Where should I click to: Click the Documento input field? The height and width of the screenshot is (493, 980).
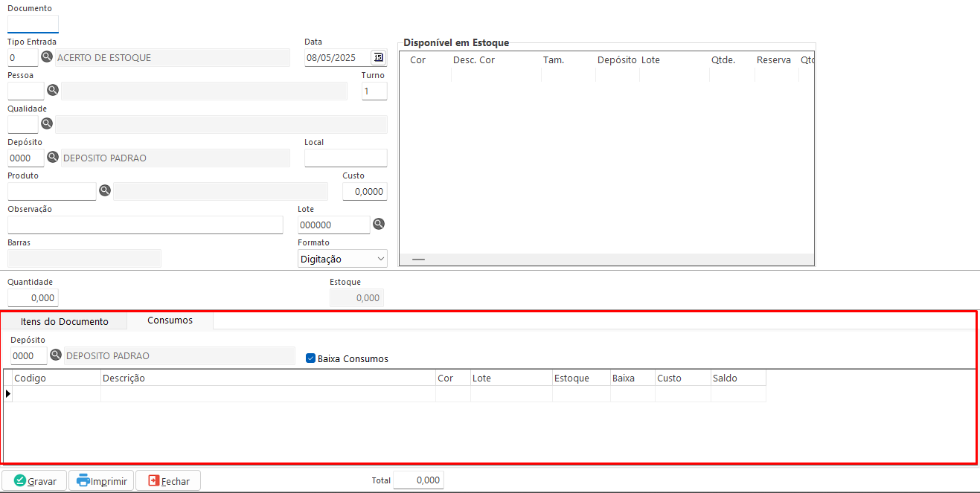pyautogui.click(x=33, y=24)
